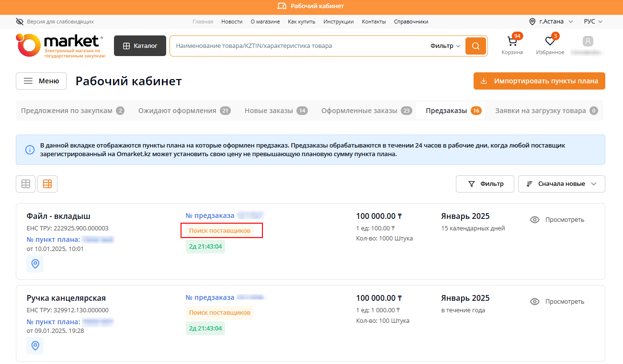
Task: Click location pin icon for Файл - вкладыш
Action: (35, 264)
